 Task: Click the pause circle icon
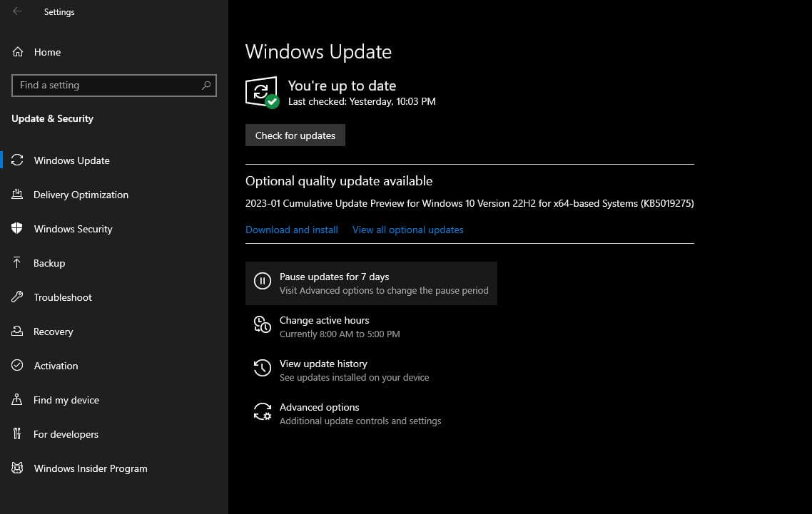pos(263,281)
